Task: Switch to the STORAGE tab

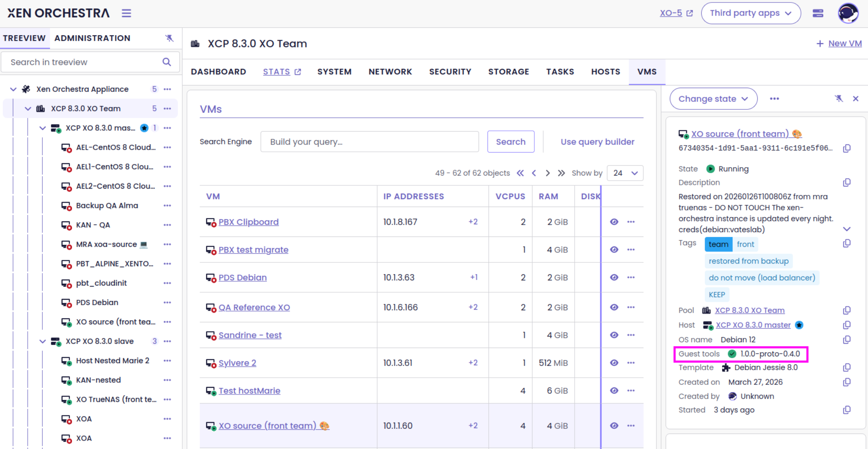Action: pos(508,72)
